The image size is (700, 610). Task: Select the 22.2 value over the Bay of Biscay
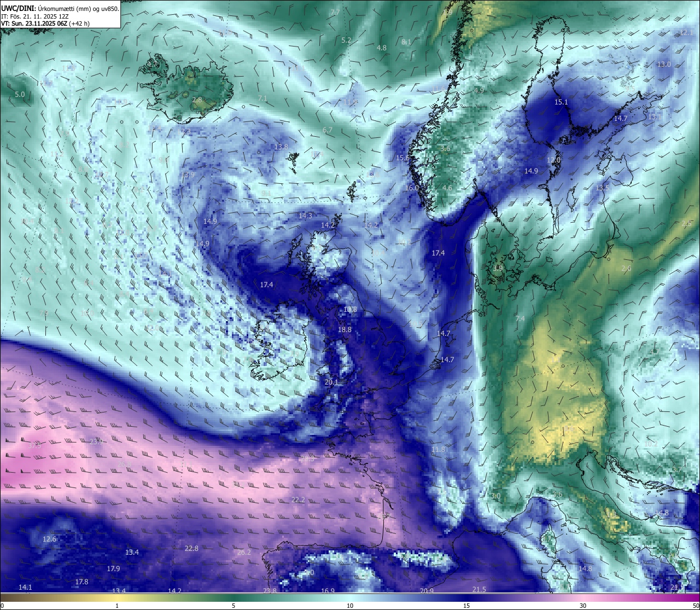tap(298, 500)
